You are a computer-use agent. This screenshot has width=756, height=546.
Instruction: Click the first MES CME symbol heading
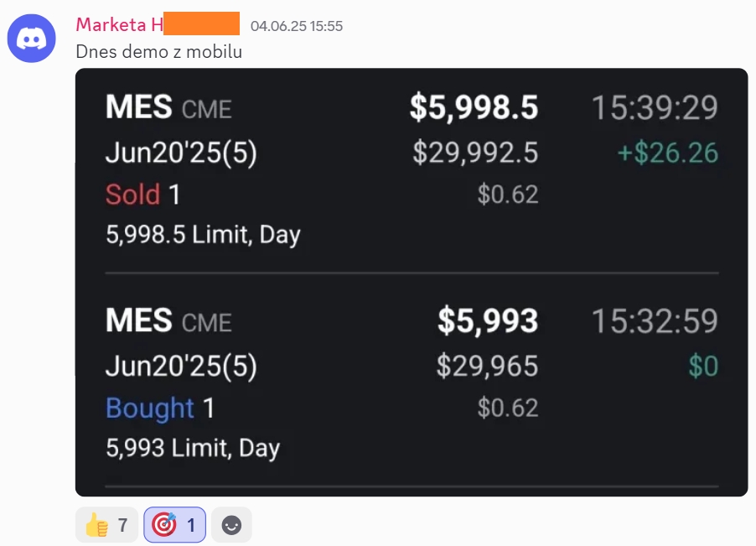click(x=168, y=107)
